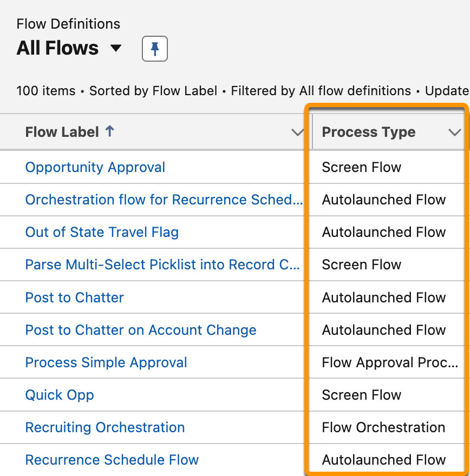Screen dimensions: 470x476
Task: Open the Out of State Travel Flag flow
Action: pos(102,232)
